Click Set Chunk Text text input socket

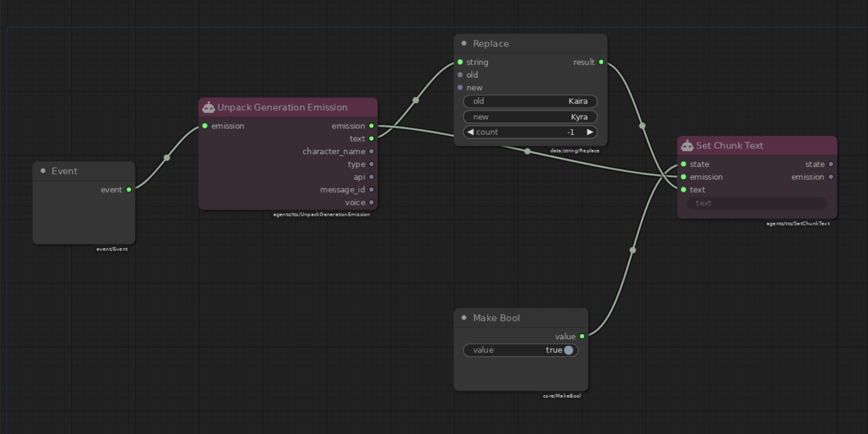coord(684,190)
